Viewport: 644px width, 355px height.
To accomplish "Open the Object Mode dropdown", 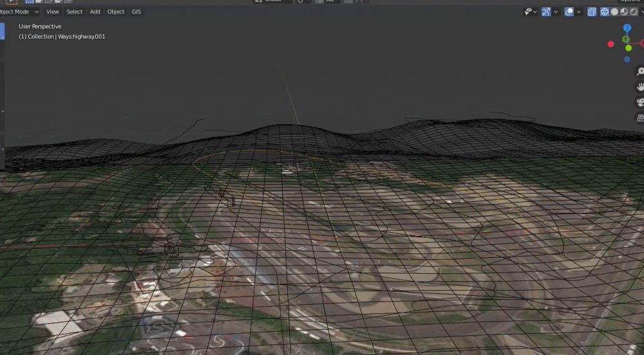I will pyautogui.click(x=19, y=12).
